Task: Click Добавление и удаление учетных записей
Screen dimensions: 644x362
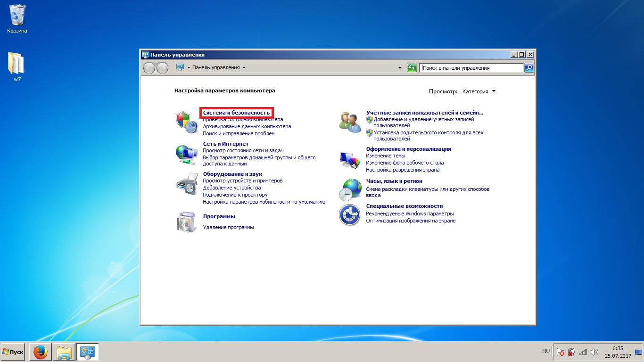Action: pyautogui.click(x=424, y=123)
